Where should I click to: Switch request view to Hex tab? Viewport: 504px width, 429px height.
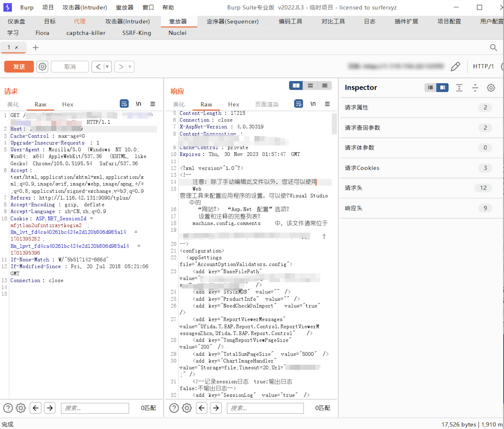point(68,104)
